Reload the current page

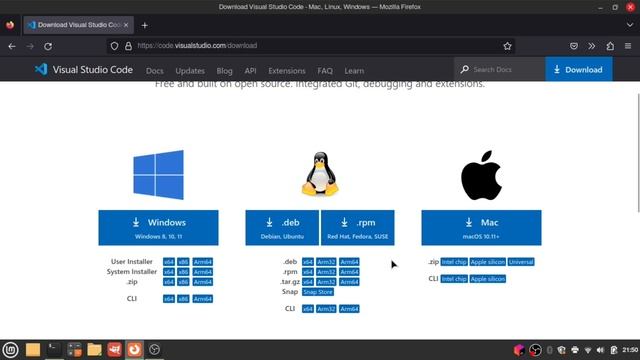(48, 46)
